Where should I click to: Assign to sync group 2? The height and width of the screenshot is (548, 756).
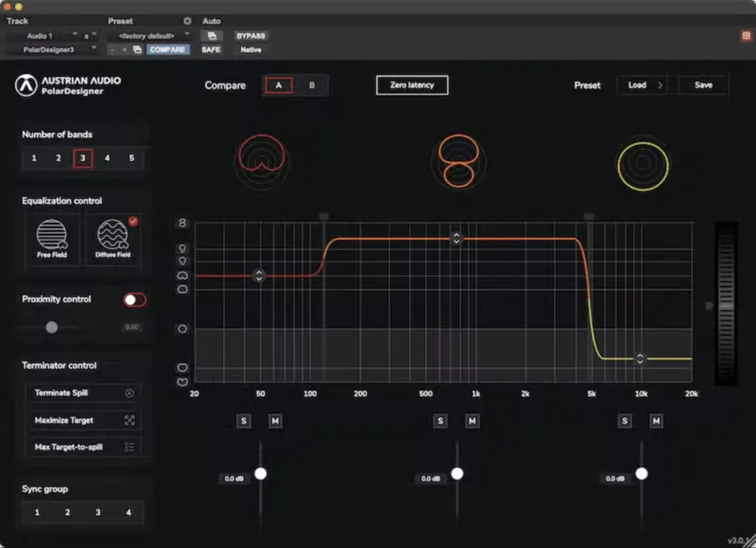(x=67, y=512)
